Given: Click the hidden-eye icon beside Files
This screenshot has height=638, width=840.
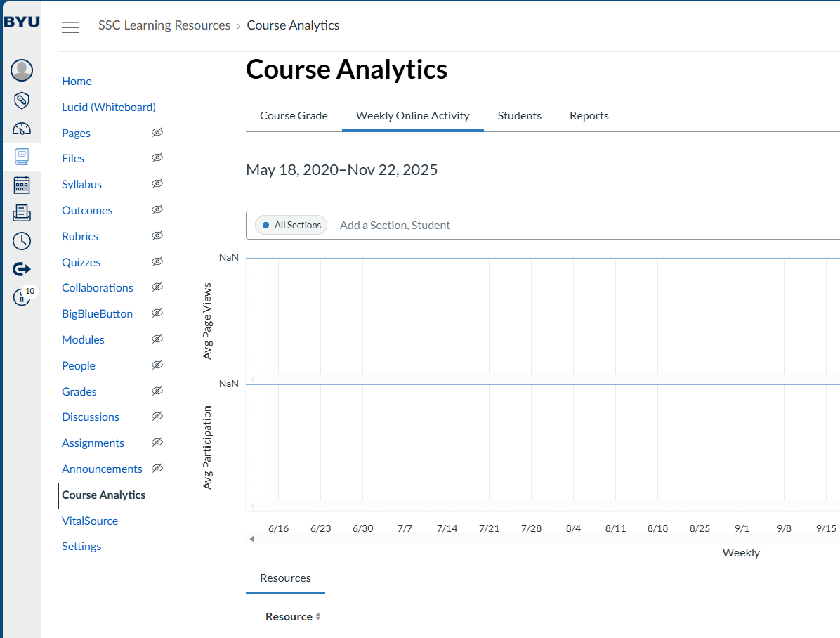Looking at the screenshot, I should (x=157, y=157).
